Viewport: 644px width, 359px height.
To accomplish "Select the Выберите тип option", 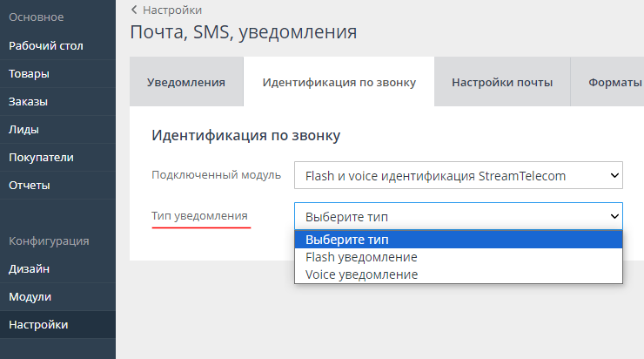I will click(x=459, y=240).
